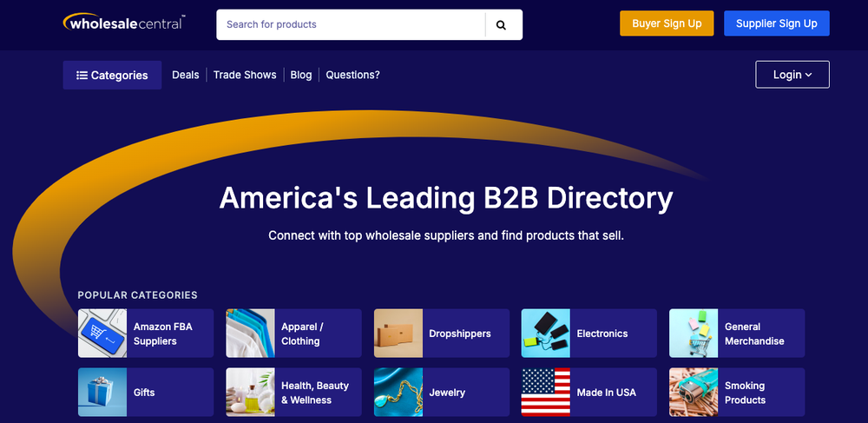
Task: Open the Deals menu link
Action: tap(186, 75)
